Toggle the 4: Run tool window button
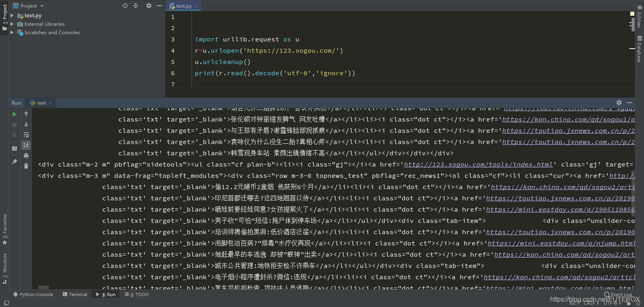This screenshot has width=644, height=307. (x=106, y=295)
